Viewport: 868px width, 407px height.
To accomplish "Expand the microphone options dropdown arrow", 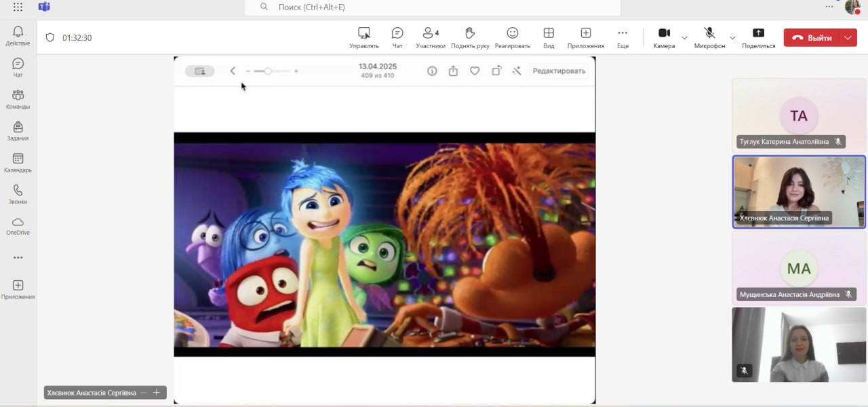I will pos(732,38).
